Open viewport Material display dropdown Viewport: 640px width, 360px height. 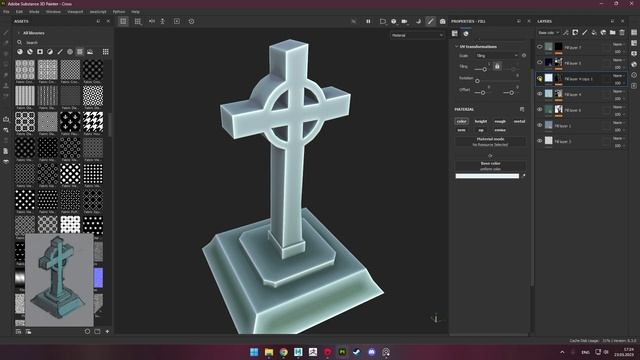417,36
